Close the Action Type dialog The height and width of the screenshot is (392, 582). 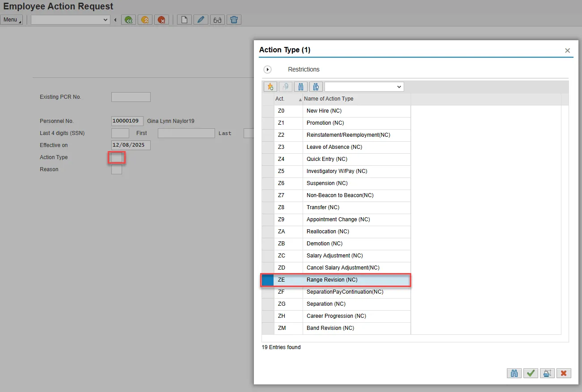pos(567,51)
